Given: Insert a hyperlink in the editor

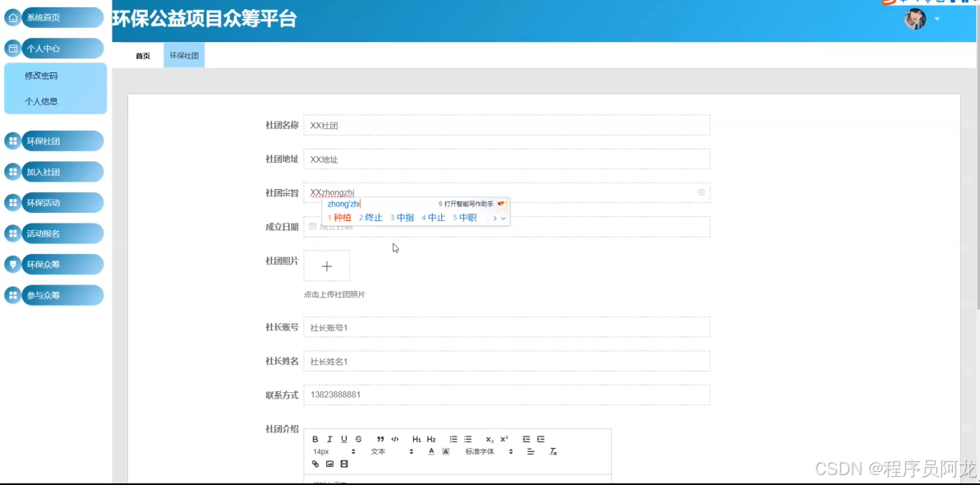Looking at the screenshot, I should [x=315, y=464].
